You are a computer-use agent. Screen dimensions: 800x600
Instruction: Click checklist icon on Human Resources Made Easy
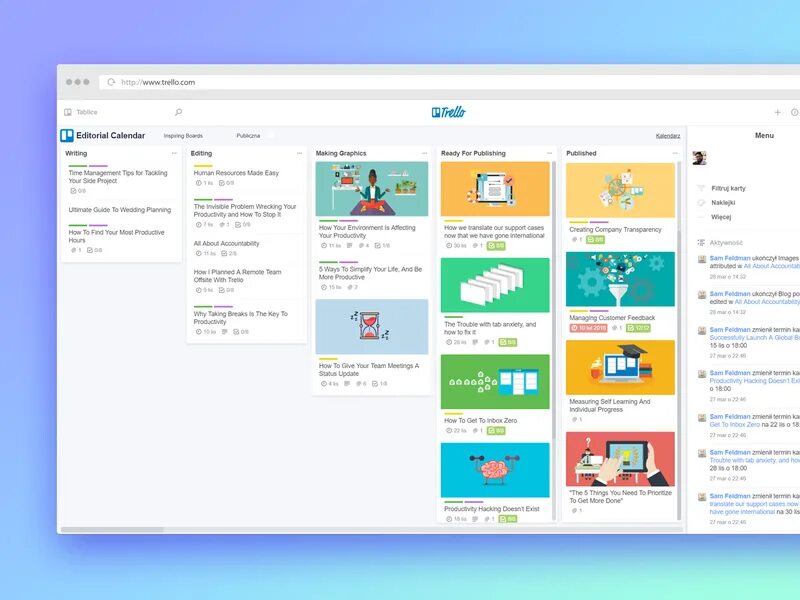pos(222,183)
